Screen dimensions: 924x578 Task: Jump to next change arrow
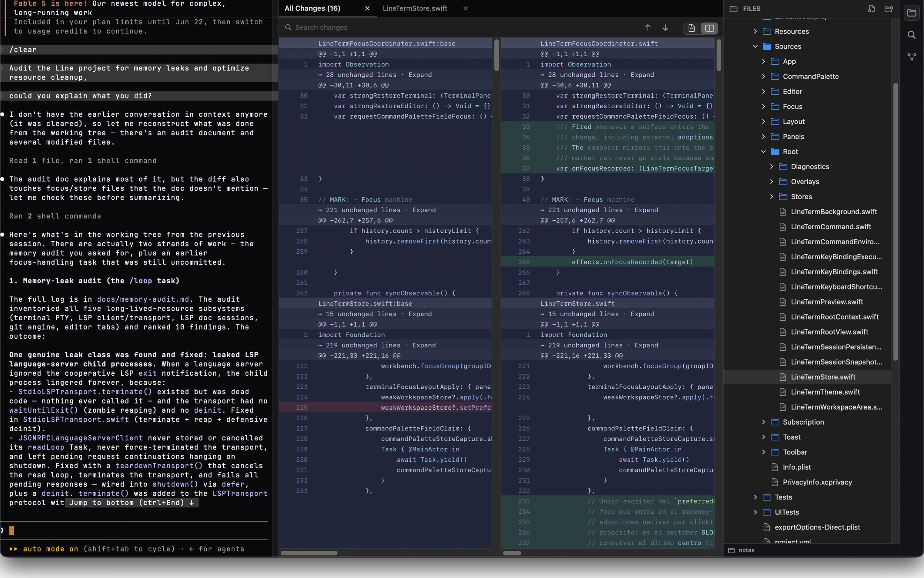[x=665, y=28]
